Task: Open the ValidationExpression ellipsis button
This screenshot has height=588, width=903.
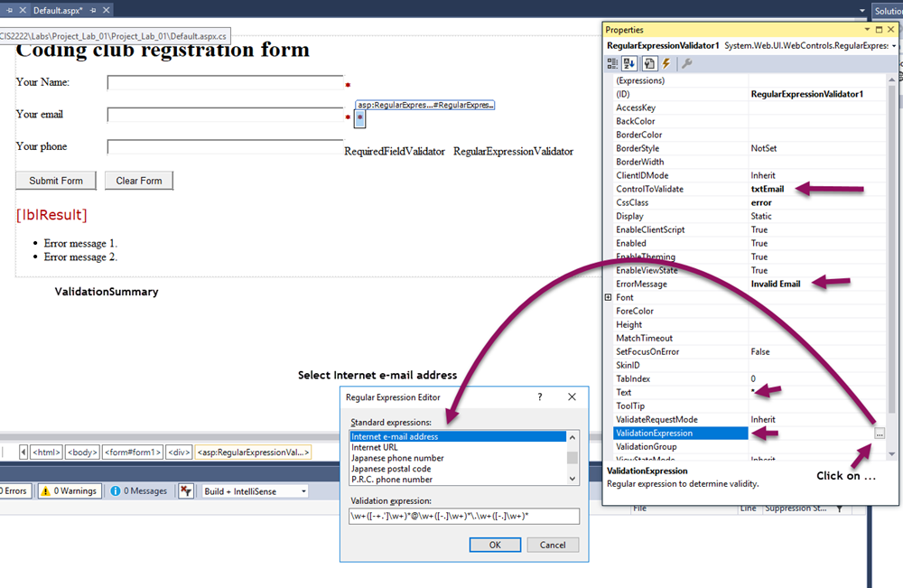Action: pyautogui.click(x=880, y=434)
